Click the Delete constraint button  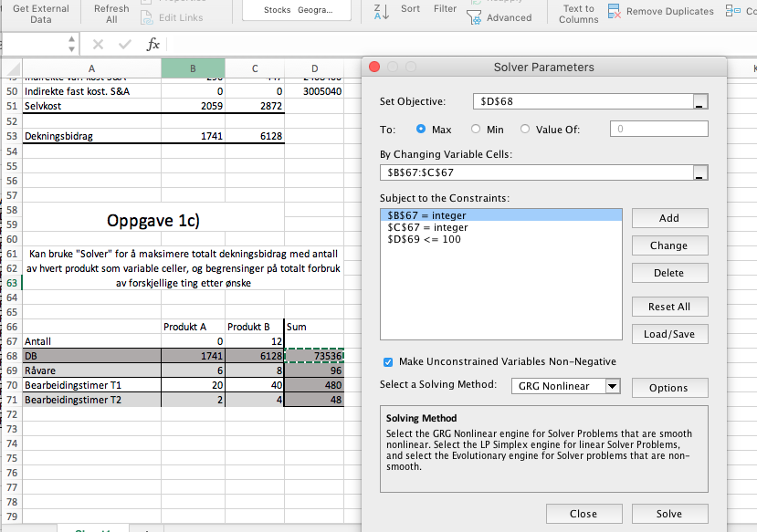(x=669, y=273)
